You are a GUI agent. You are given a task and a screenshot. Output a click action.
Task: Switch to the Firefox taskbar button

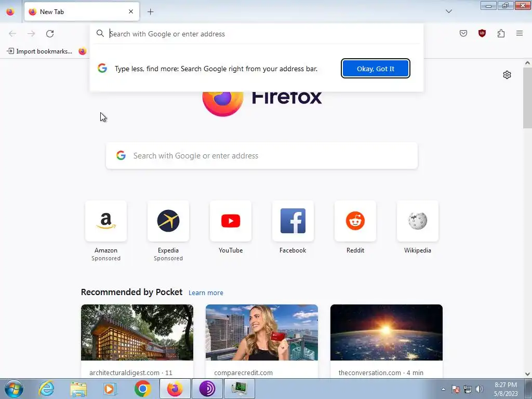pyautogui.click(x=175, y=389)
